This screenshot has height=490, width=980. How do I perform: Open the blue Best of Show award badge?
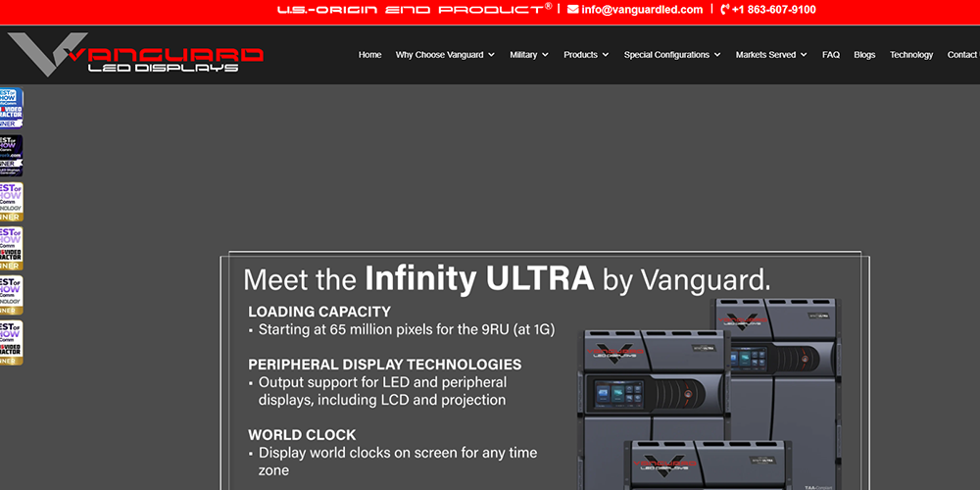[x=11, y=108]
